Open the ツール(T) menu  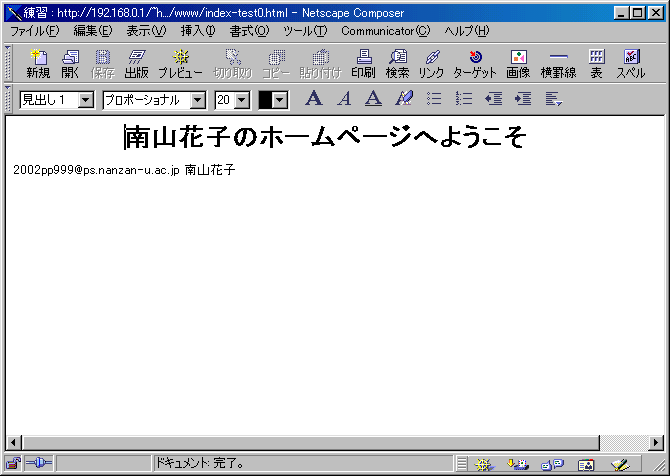click(x=305, y=31)
